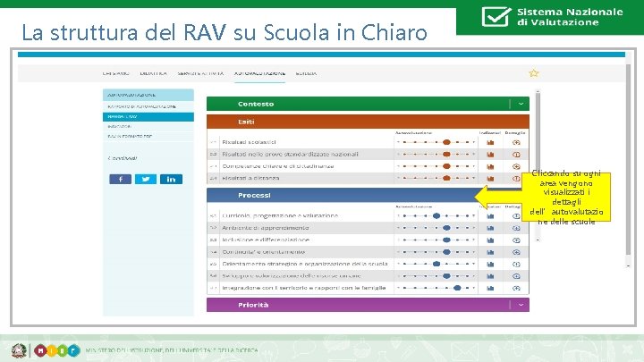Open indicators chart for Curricolo, progettazione e valutazione
Image resolution: width=644 pixels, height=362 pixels.
pyautogui.click(x=490, y=216)
